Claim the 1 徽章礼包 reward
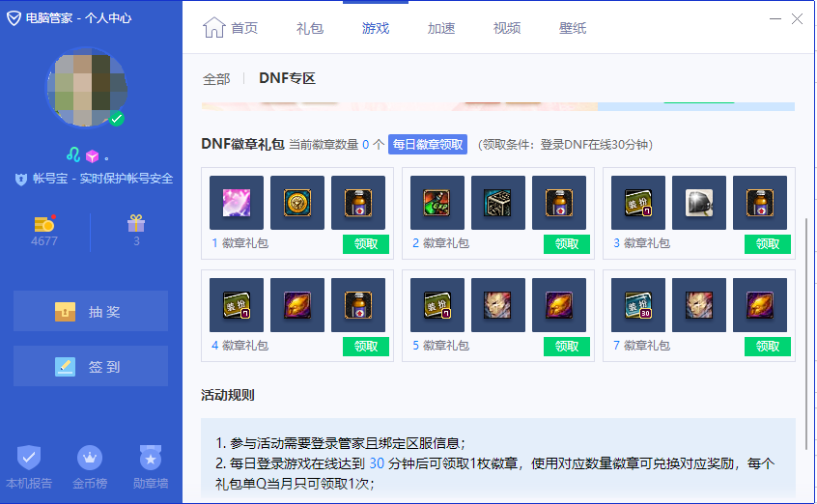The height and width of the screenshot is (504, 817). (x=366, y=244)
